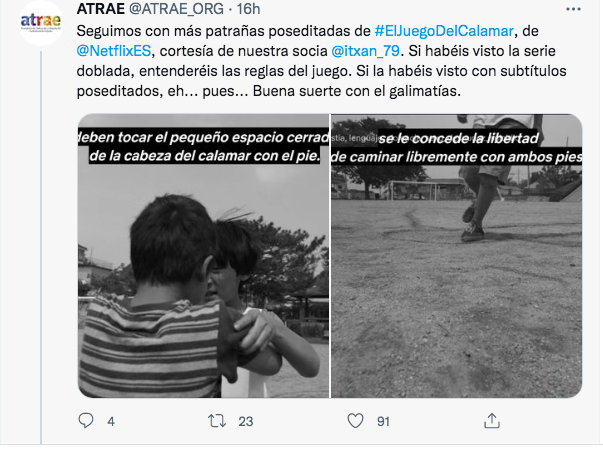Viewport: 603px width, 449px height.
Task: Open the 16h timestamp link
Action: pyautogui.click(x=248, y=9)
